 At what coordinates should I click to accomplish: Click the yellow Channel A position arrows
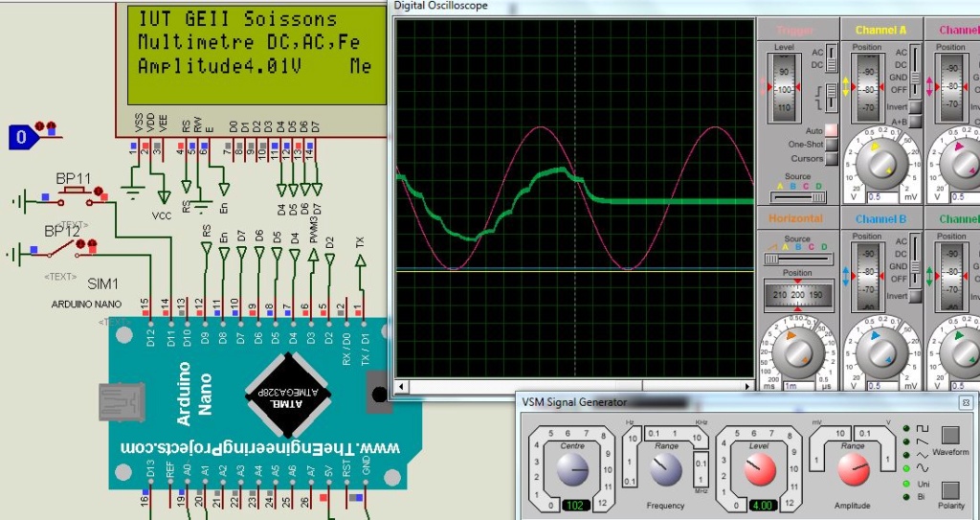tap(846, 87)
